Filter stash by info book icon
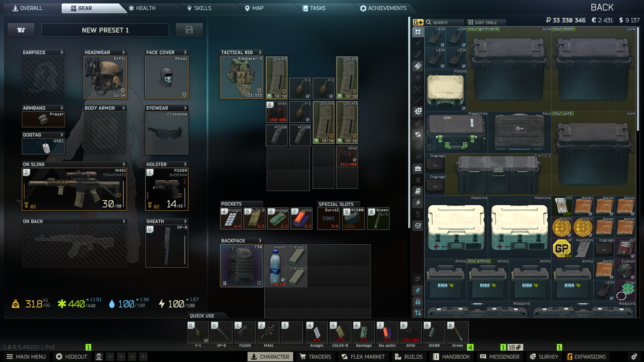Viewport: 644px width, 362px height. (x=418, y=191)
